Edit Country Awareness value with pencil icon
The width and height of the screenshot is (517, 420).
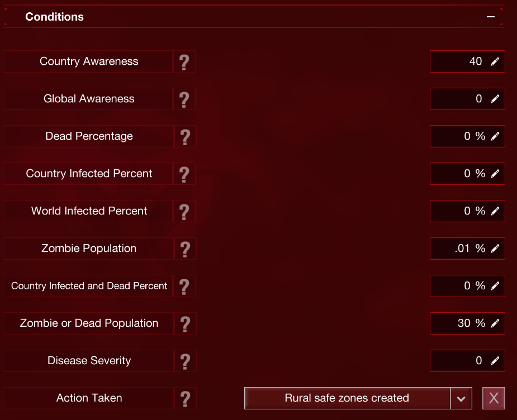coord(495,61)
